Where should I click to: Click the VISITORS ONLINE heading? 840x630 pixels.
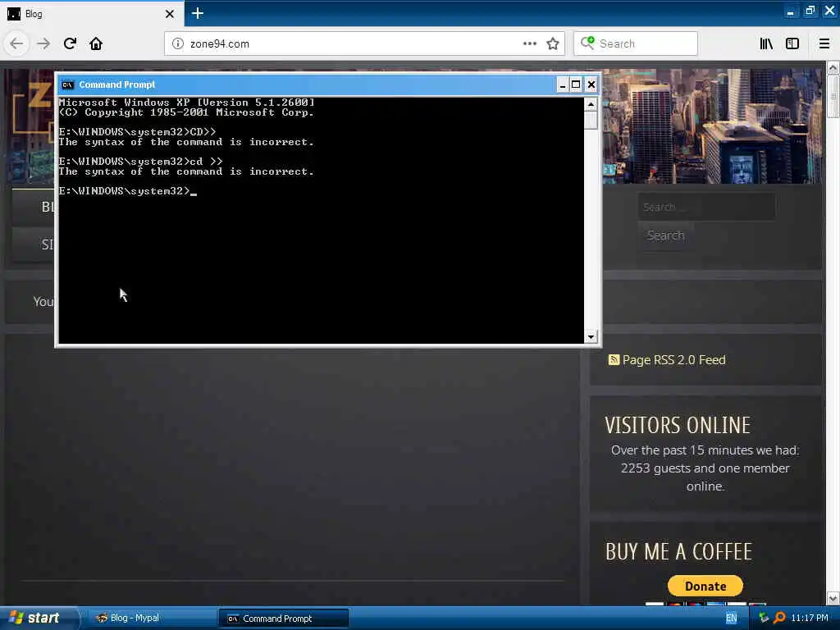pos(678,426)
